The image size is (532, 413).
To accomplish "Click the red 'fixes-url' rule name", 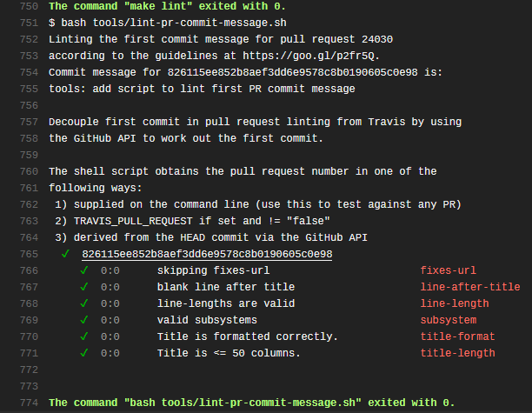I will pos(448,270).
